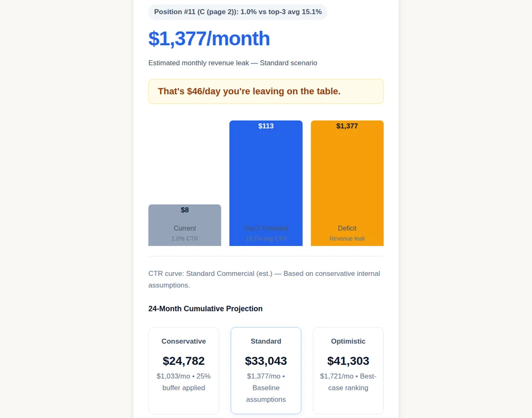Select the gray Current bar
This screenshot has height=418, width=532.
coord(185,225)
